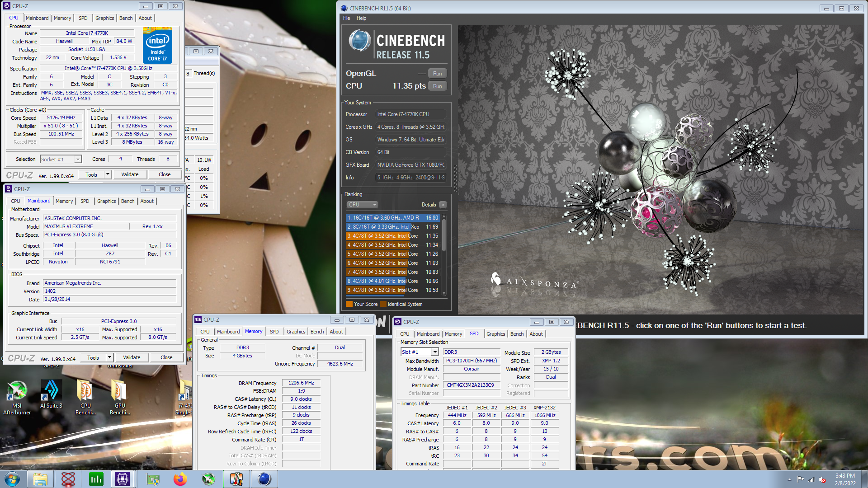Click Close button in top CPU-Z window
This screenshot has width=868, height=488.
[165, 174]
